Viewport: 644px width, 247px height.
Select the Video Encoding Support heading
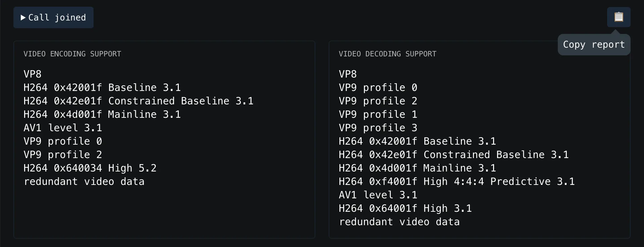pyautogui.click(x=72, y=54)
